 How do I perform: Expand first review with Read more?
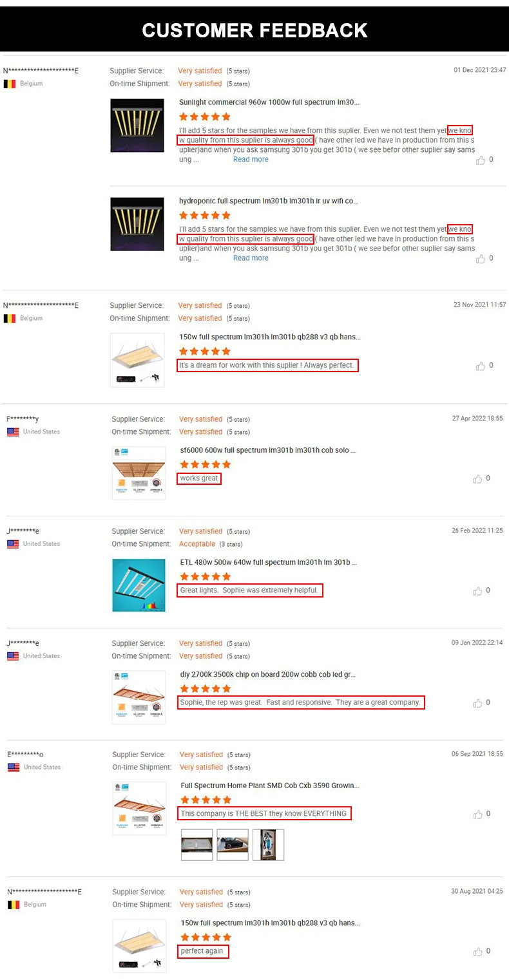(251, 160)
